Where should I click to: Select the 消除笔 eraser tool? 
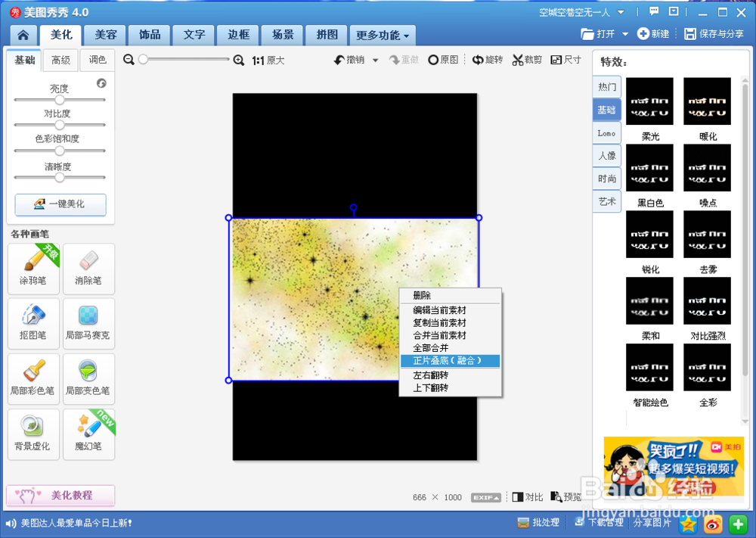tap(88, 269)
